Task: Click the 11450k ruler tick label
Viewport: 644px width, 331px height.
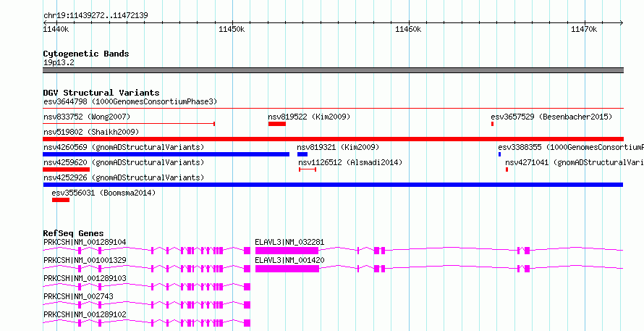Action: 232,29
